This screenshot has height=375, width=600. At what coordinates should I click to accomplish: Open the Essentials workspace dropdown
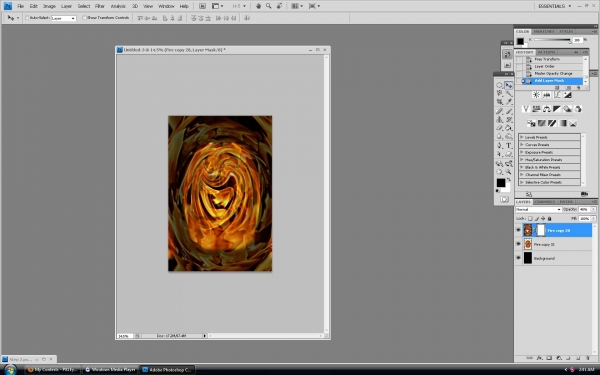[555, 6]
